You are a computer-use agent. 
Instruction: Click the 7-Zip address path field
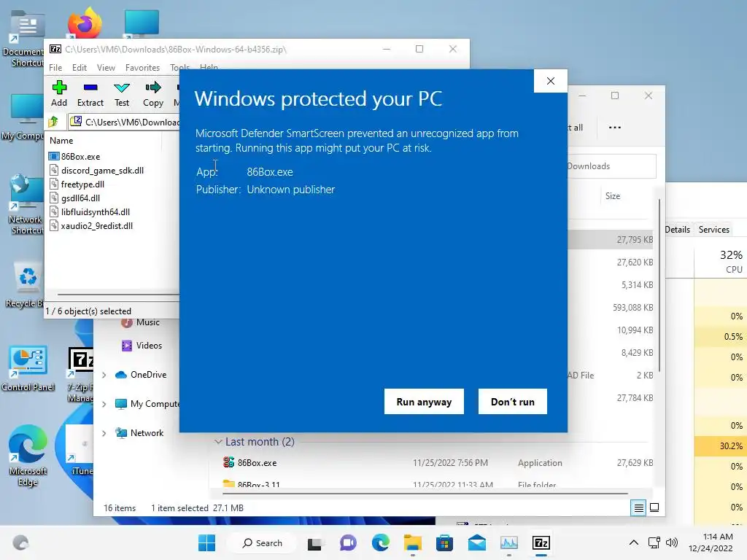[124, 122]
